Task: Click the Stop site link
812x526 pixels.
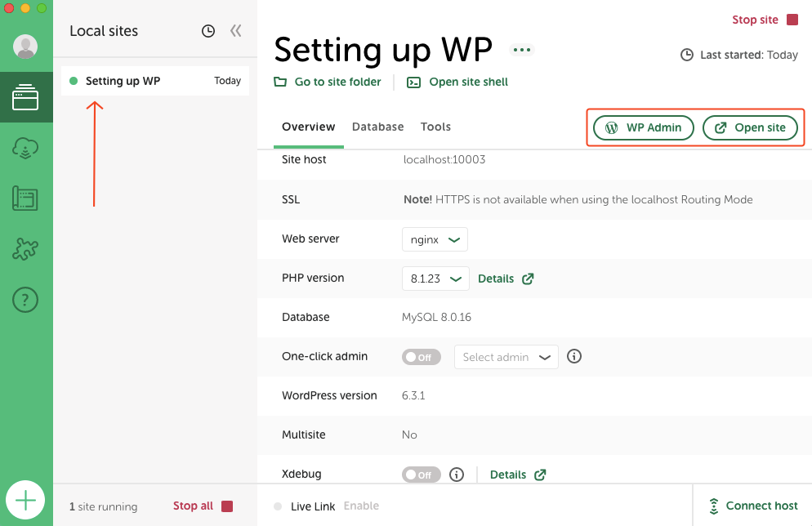Action: coord(755,20)
